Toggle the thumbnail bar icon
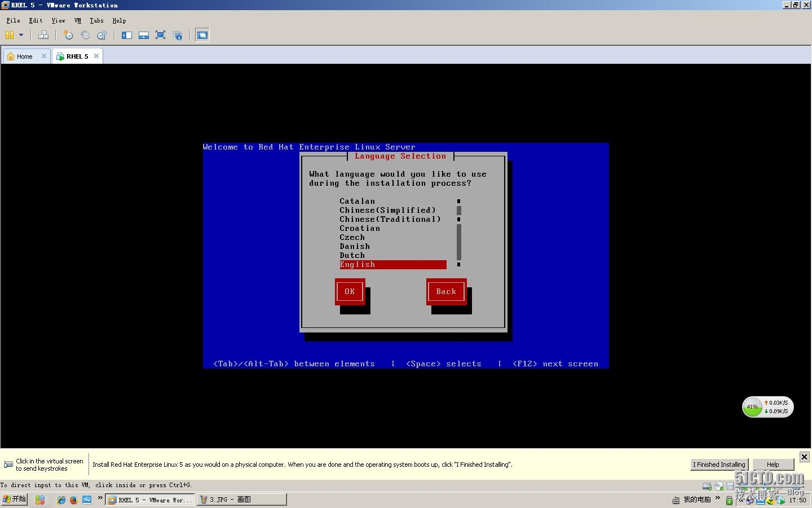812x508 pixels. (x=144, y=35)
